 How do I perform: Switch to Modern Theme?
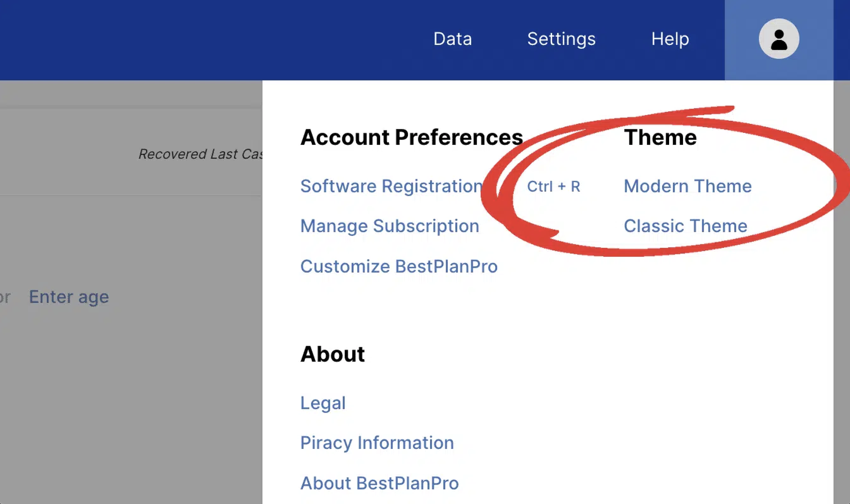click(x=687, y=186)
